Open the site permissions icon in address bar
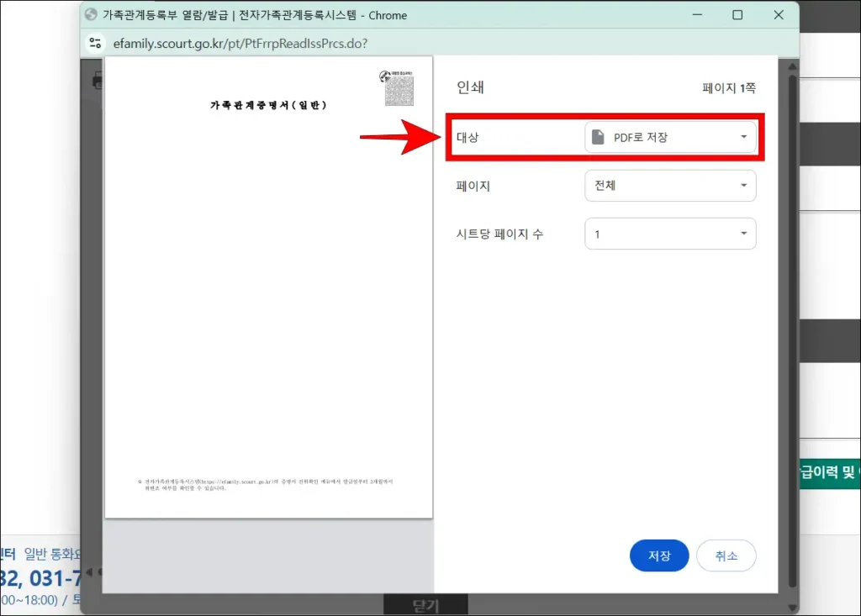Image resolution: width=861 pixels, height=616 pixels. tap(95, 42)
